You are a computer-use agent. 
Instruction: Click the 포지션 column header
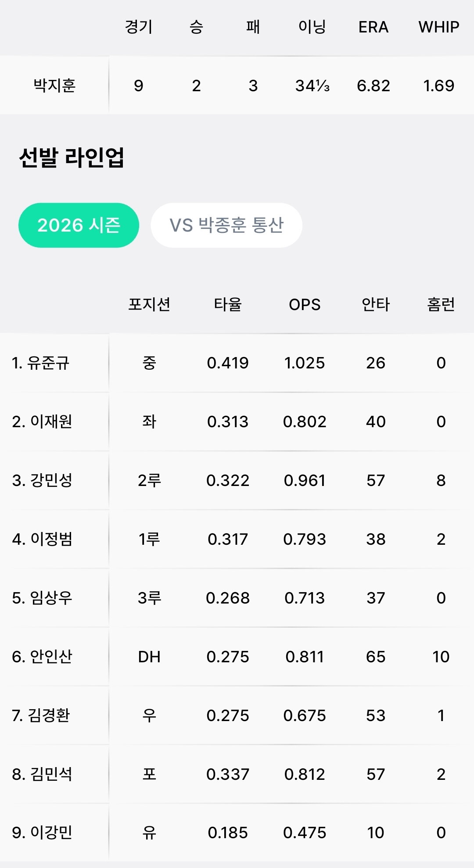pyautogui.click(x=149, y=304)
